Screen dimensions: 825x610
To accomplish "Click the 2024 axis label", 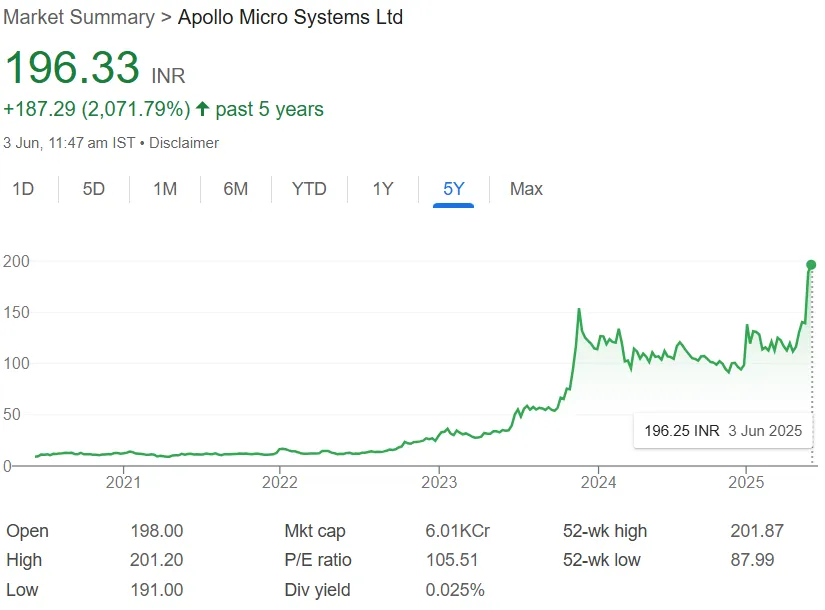I will (598, 482).
